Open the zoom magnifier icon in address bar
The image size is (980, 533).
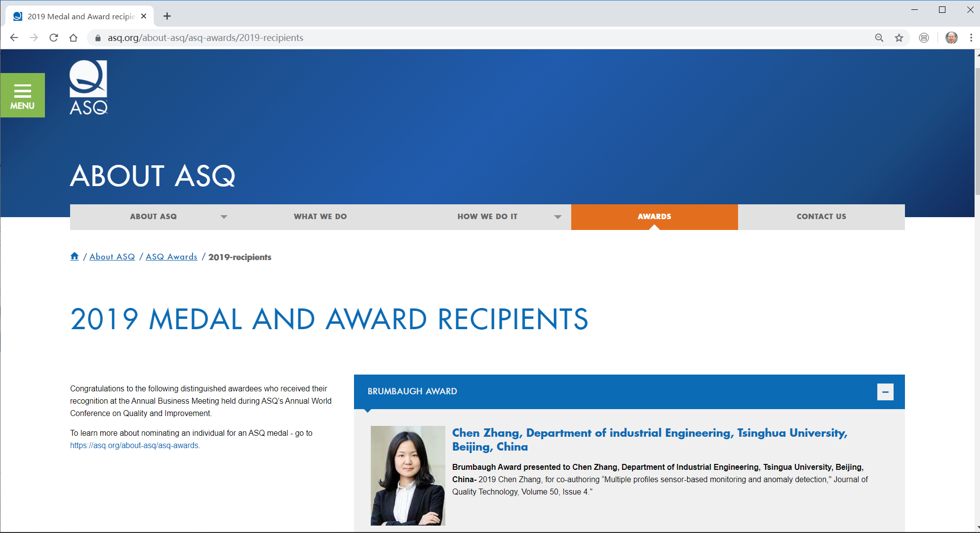pos(879,38)
